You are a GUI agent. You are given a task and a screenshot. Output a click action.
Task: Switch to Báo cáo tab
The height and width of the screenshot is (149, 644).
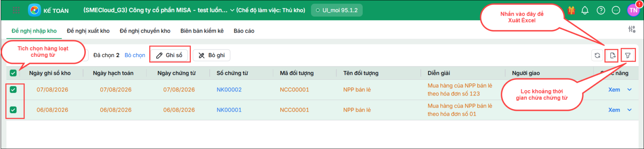pyautogui.click(x=244, y=31)
